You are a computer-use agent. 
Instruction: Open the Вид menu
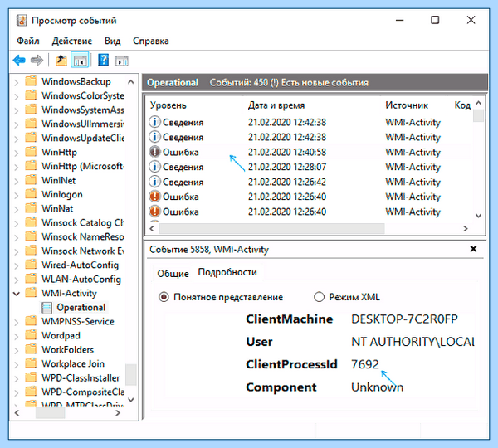click(x=112, y=41)
